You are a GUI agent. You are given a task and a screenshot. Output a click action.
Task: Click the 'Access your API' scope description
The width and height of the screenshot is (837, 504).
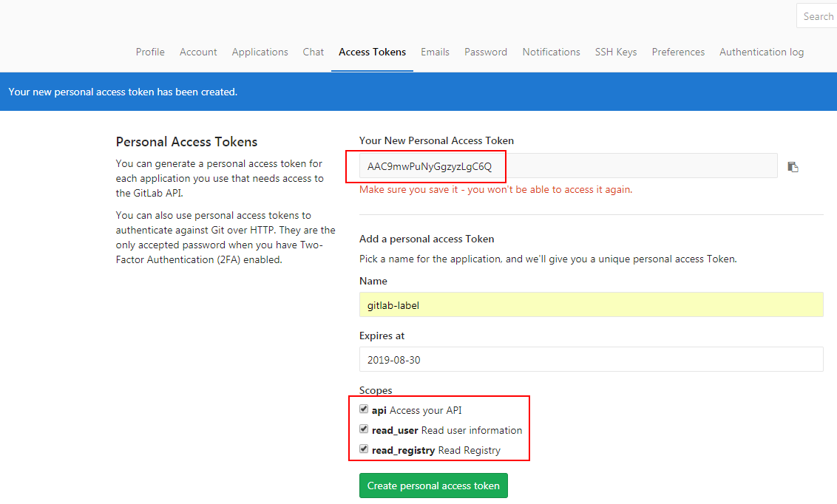pyautogui.click(x=425, y=410)
